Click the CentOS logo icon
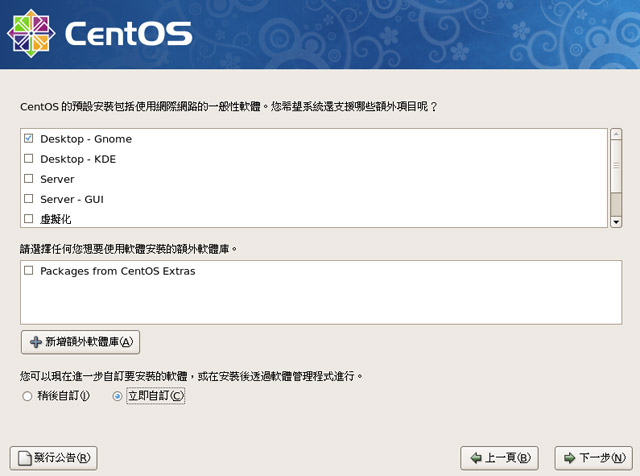This screenshot has height=476, width=640. 31,33
